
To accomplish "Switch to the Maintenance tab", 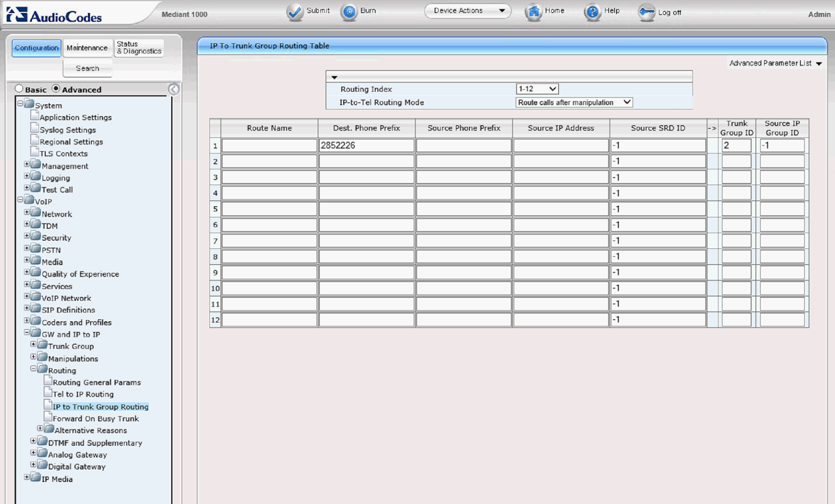I will coord(87,47).
